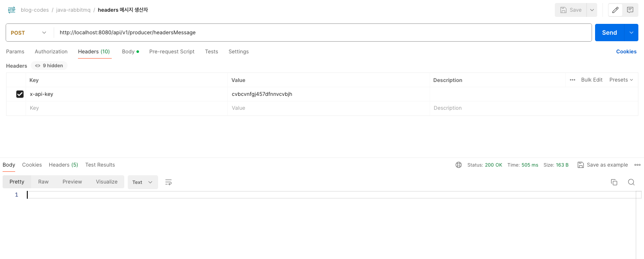This screenshot has height=259, width=644.
Task: Open the request Body tab
Action: (130, 52)
